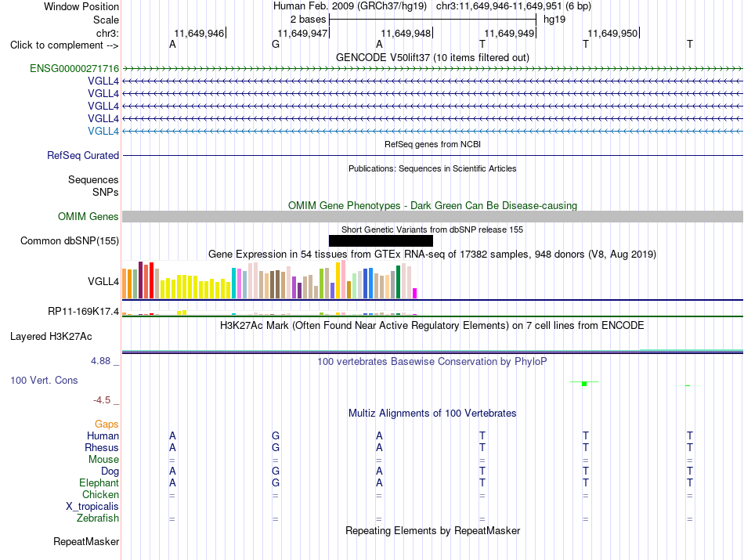This screenshot has width=744, height=560.
Task: Click the Dog species alignment label
Action: pos(110,471)
